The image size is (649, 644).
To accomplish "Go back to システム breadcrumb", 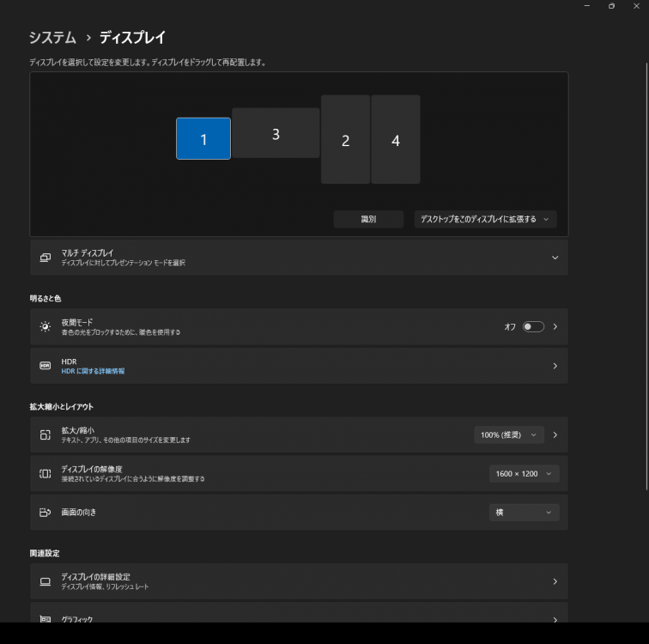I will point(52,38).
